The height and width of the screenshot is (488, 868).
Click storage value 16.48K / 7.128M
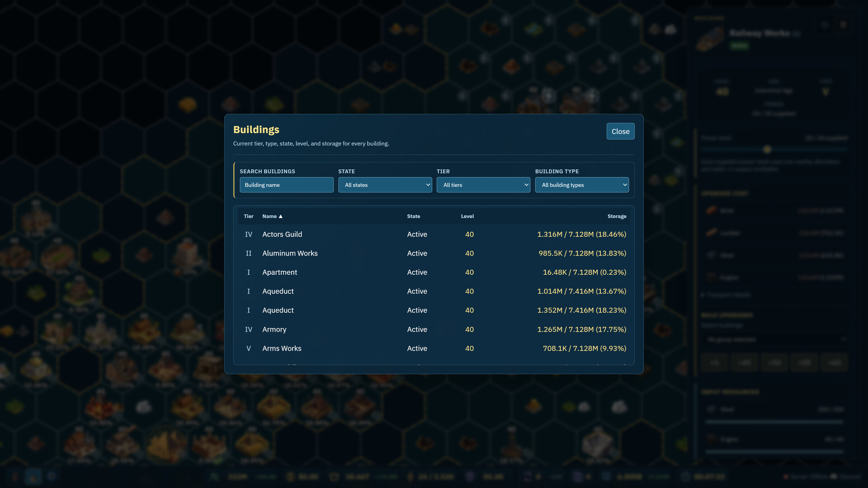pos(584,272)
